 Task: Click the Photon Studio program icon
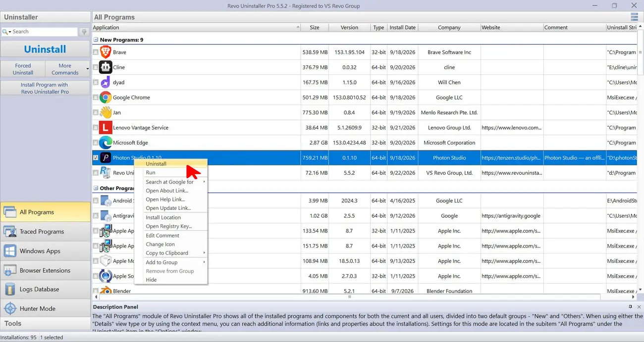106,157
